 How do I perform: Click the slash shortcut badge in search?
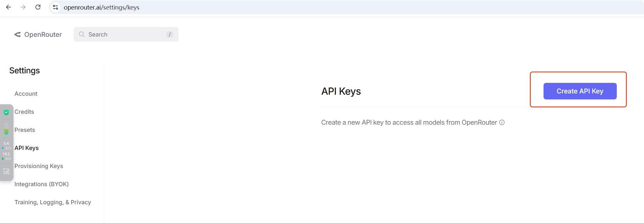(x=170, y=35)
